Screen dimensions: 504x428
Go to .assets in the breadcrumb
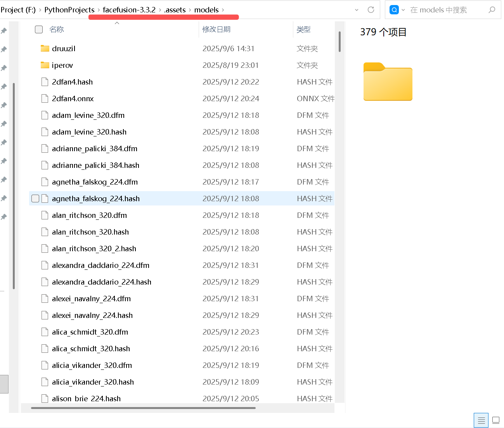[x=175, y=10]
